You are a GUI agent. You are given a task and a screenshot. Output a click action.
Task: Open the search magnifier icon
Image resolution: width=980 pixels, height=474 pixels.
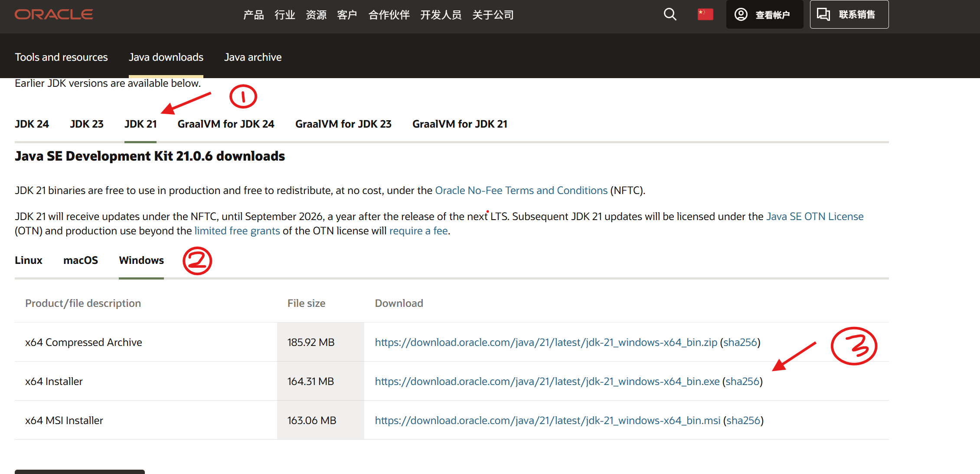[x=670, y=14]
